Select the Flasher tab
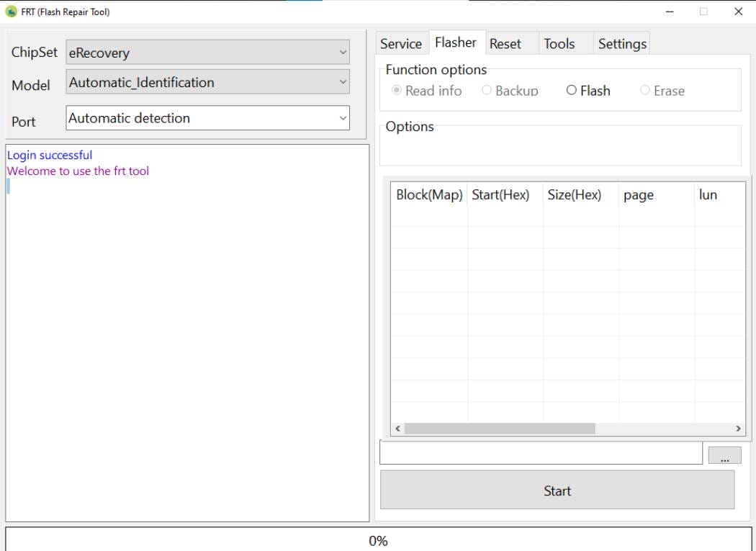Image resolution: width=756 pixels, height=551 pixels. click(x=456, y=42)
